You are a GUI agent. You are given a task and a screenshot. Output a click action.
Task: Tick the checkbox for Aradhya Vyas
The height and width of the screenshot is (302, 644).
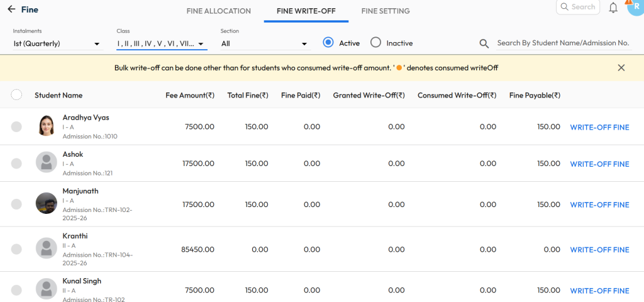click(17, 127)
